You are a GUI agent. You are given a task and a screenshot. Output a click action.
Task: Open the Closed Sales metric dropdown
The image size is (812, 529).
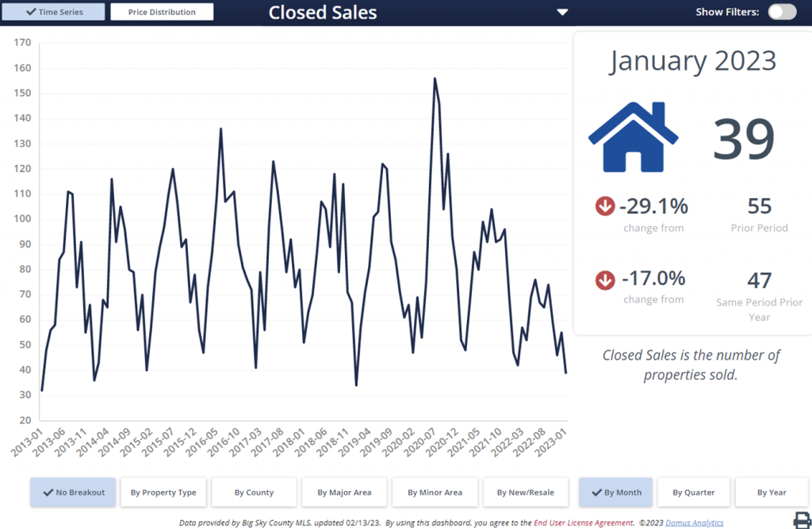coord(562,13)
